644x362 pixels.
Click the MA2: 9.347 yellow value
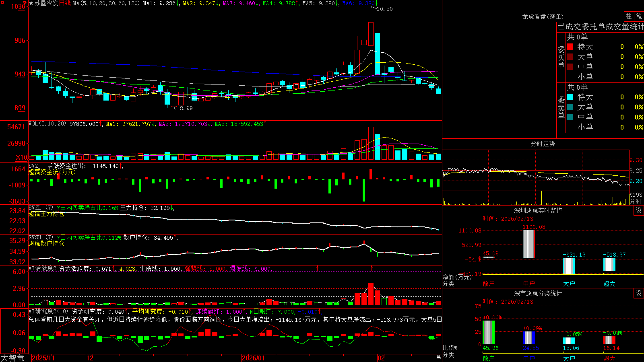tap(201, 3)
